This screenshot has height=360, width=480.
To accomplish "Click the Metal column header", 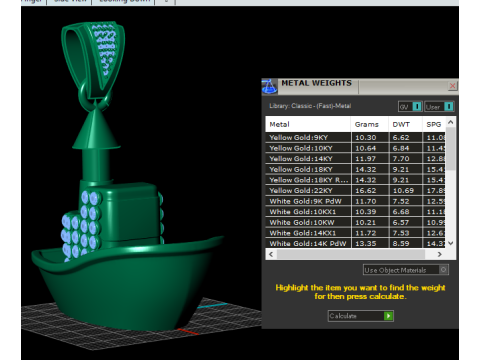I will tap(308, 124).
